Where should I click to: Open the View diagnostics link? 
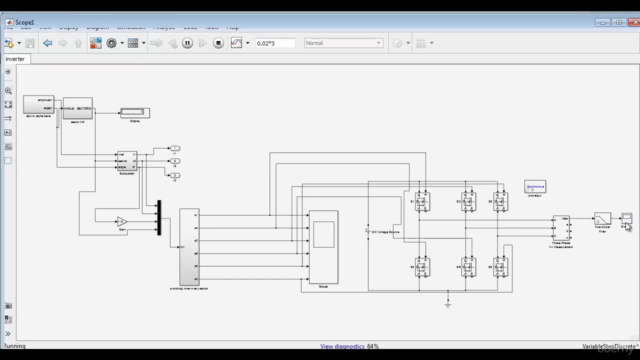pyautogui.click(x=342, y=346)
